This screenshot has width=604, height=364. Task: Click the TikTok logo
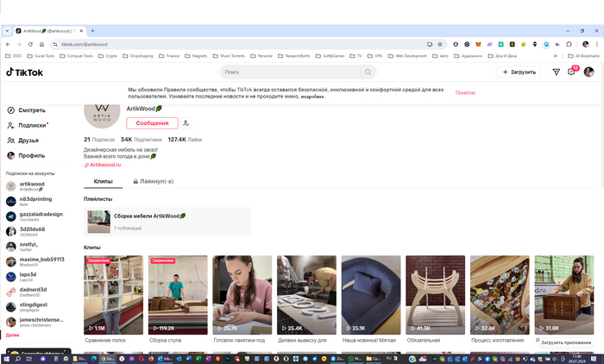[24, 72]
